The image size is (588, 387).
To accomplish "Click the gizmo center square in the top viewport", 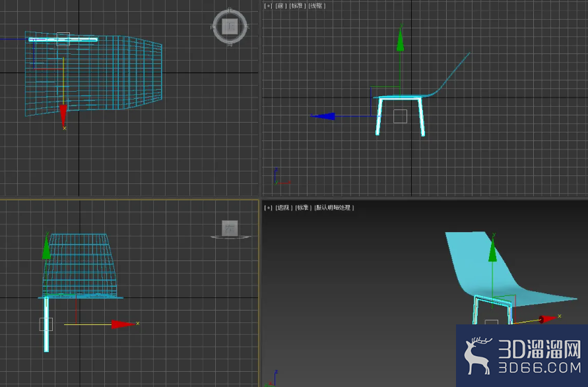I will click(63, 40).
